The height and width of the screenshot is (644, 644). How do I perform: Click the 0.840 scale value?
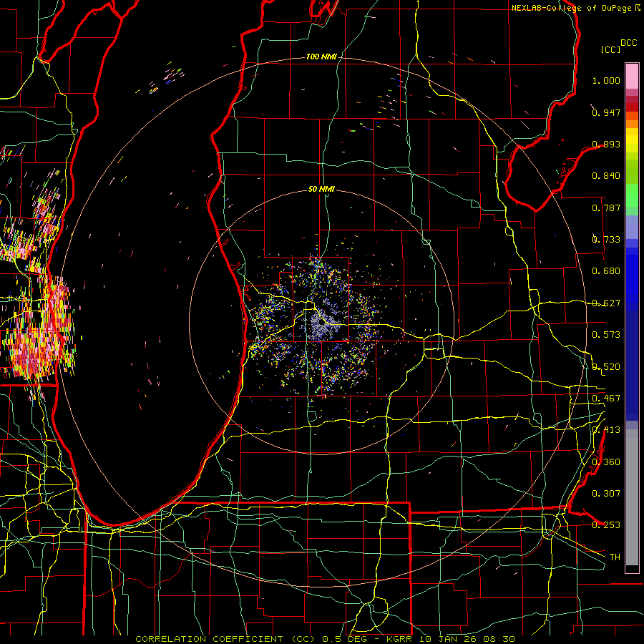pyautogui.click(x=606, y=176)
